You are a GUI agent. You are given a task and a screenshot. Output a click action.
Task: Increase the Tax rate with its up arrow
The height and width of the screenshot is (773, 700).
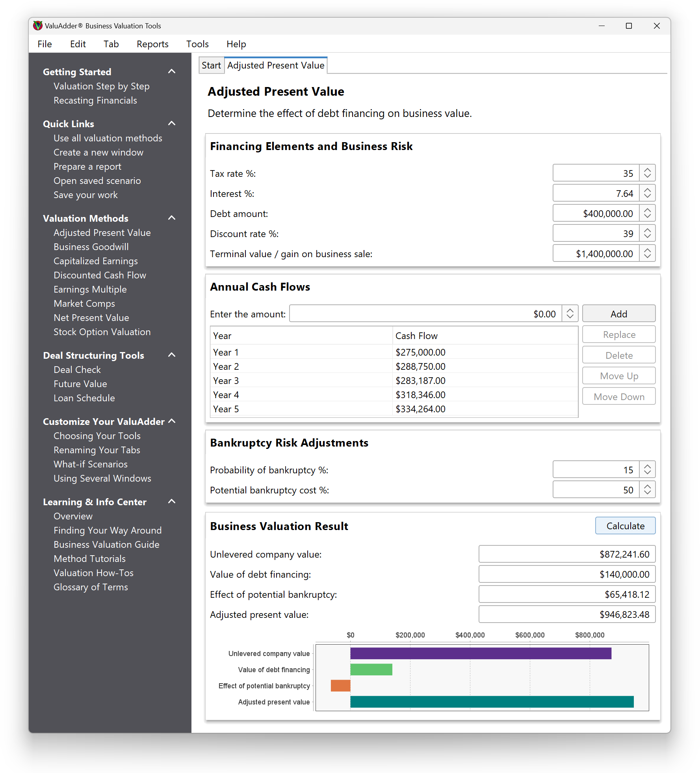[647, 170]
